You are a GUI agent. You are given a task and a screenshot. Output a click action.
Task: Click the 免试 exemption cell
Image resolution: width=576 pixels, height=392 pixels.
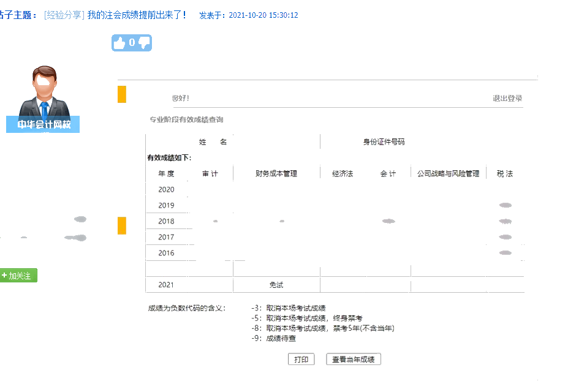coord(276,284)
